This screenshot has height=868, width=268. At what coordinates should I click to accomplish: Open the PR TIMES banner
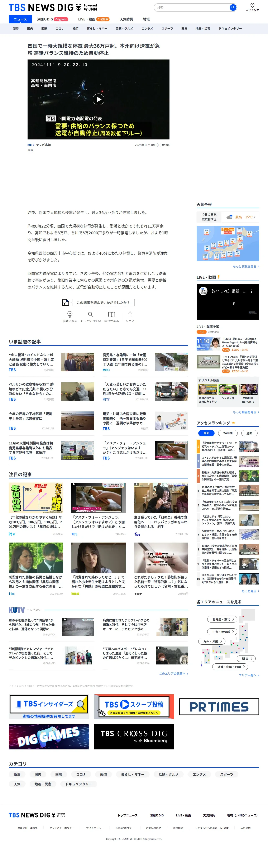coord(219,707)
